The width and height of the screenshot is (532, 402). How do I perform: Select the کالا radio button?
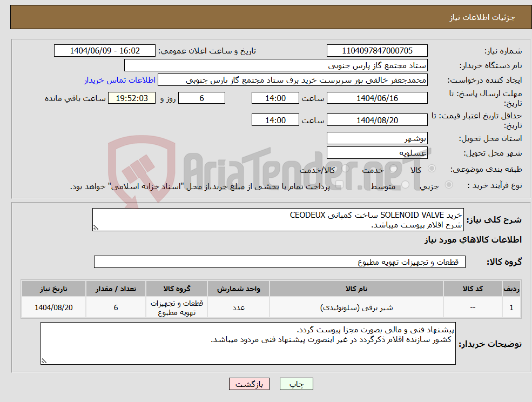click(x=432, y=169)
